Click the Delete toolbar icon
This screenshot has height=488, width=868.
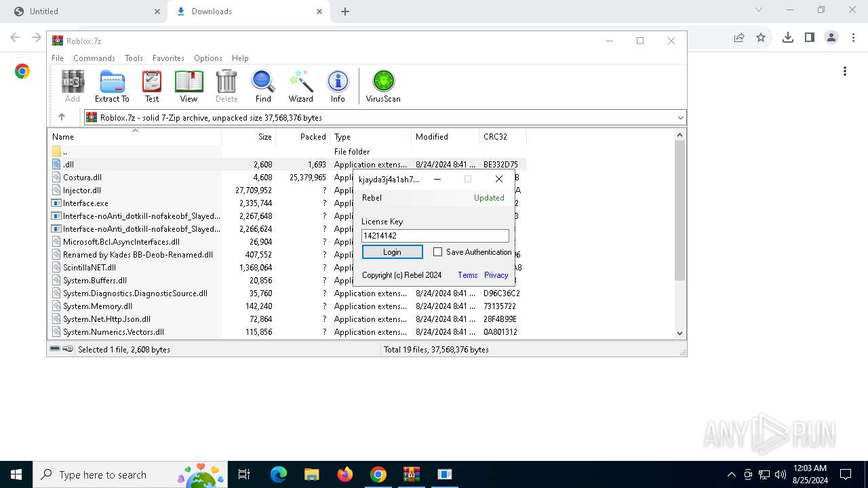tap(226, 86)
